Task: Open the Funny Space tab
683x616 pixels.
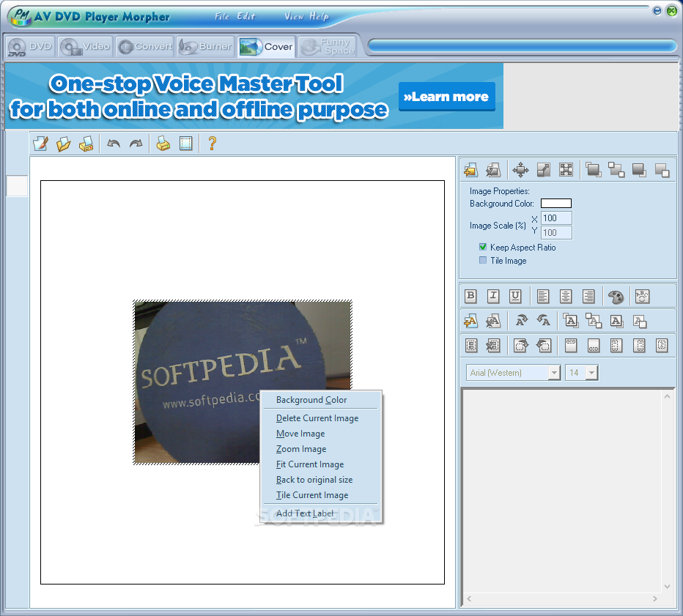Action: coord(328,47)
